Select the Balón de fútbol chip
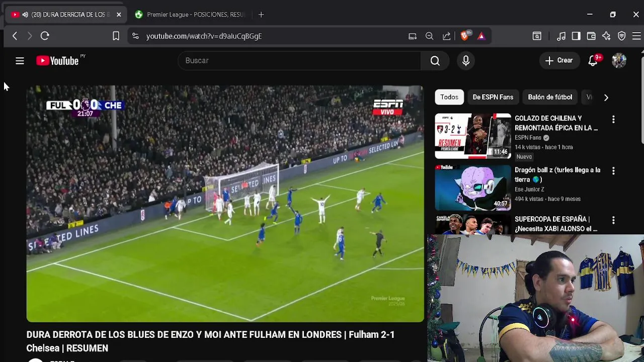The height and width of the screenshot is (362, 644). (x=550, y=97)
